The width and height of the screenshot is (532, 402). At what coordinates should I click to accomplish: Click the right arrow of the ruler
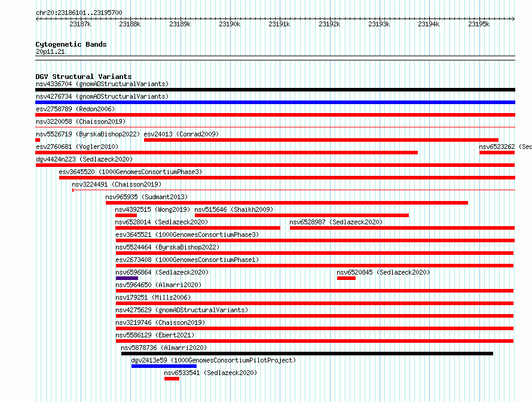[513, 19]
